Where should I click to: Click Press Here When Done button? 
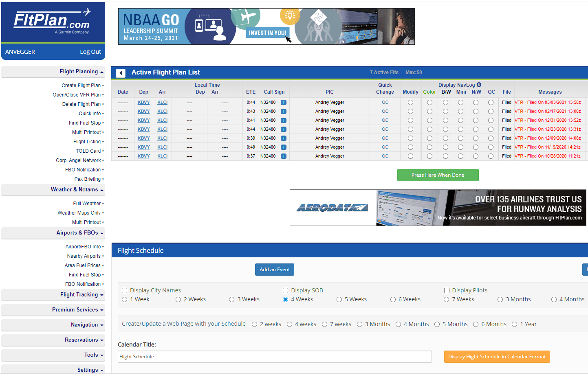438,175
